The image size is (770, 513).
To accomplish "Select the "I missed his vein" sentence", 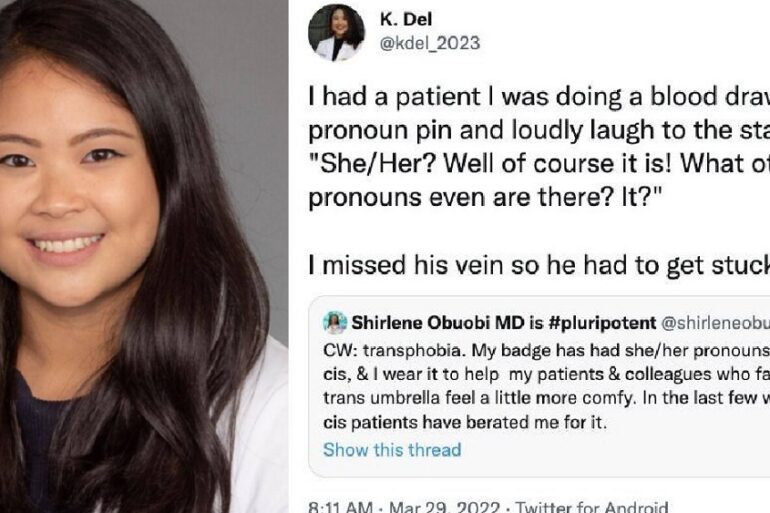I will click(x=539, y=266).
